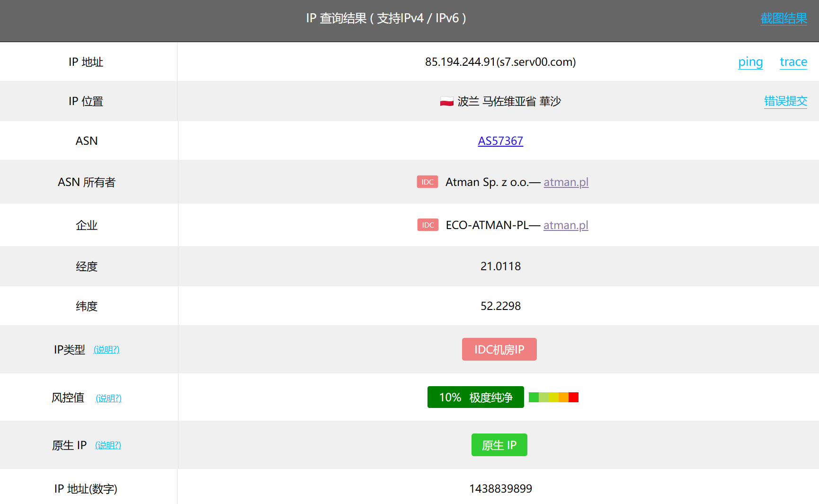Viewport: 819px width, 504px height.
Task: Click the IDC机房IP type badge
Action: tap(499, 349)
